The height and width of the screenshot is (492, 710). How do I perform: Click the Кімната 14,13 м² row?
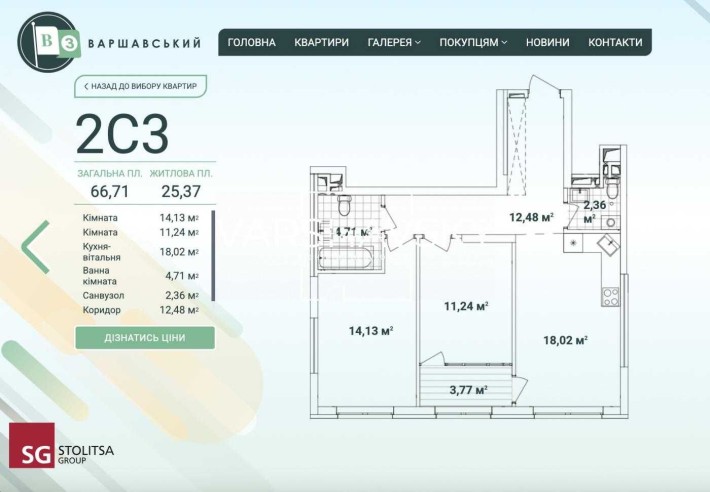point(141,218)
